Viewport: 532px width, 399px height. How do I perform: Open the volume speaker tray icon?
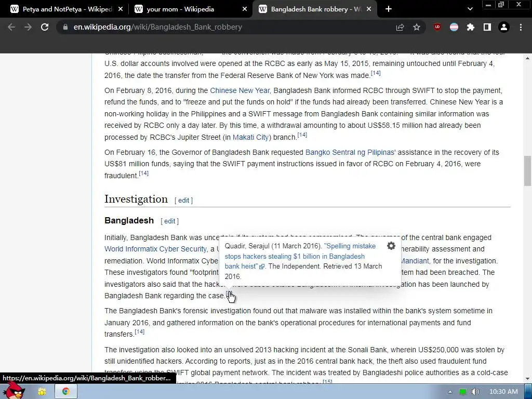(x=475, y=392)
